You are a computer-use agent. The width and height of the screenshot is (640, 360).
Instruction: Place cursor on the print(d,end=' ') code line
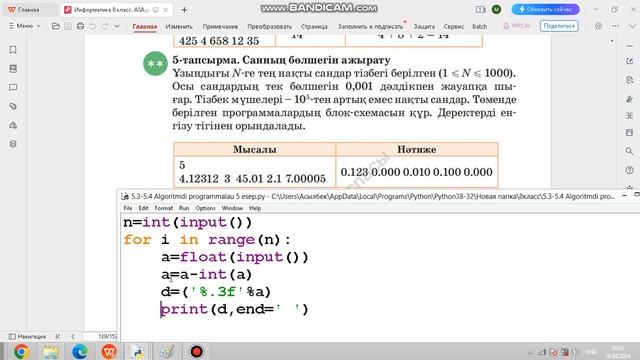pyautogui.click(x=235, y=309)
